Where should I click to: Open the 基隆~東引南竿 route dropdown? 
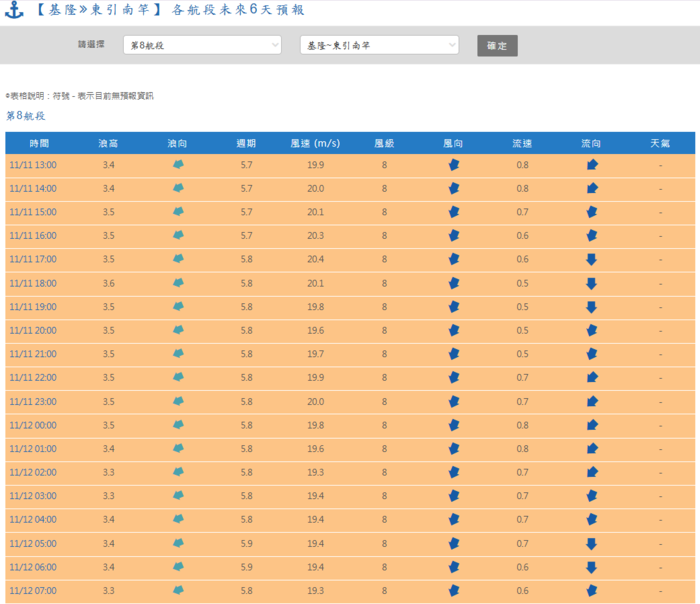point(379,46)
